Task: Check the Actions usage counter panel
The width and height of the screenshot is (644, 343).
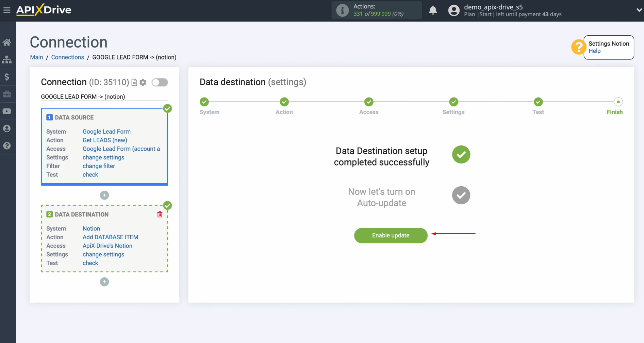Action: click(x=376, y=10)
